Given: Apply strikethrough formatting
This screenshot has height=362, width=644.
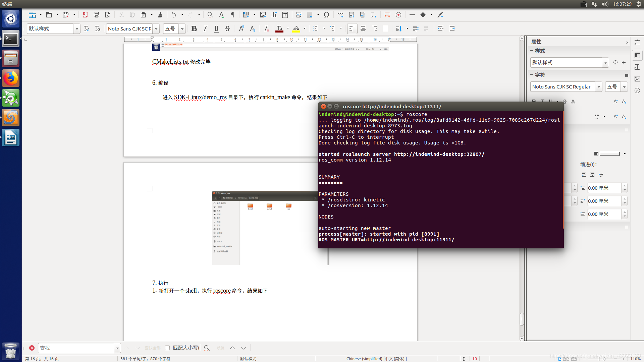Looking at the screenshot, I should 227,29.
